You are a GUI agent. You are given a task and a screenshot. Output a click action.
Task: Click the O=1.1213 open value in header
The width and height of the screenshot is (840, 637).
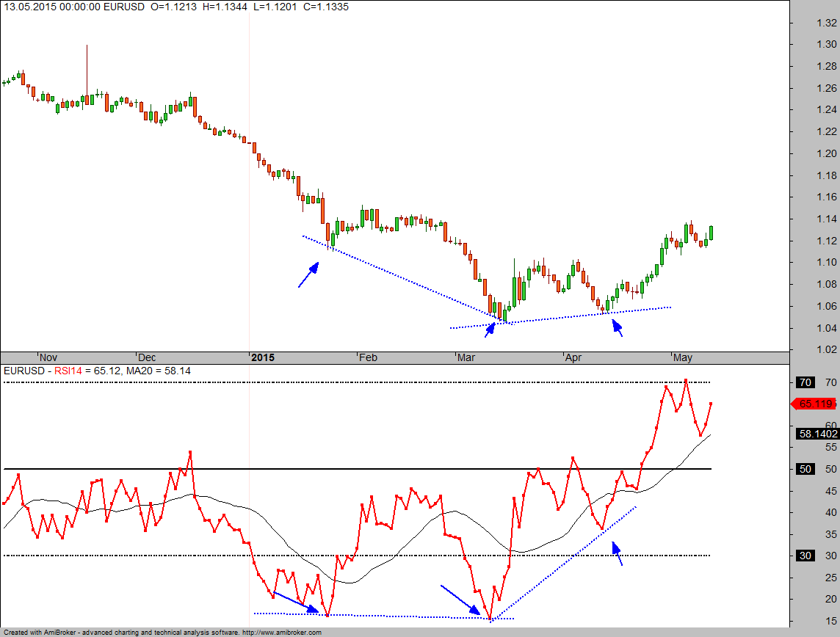pyautogui.click(x=173, y=7)
